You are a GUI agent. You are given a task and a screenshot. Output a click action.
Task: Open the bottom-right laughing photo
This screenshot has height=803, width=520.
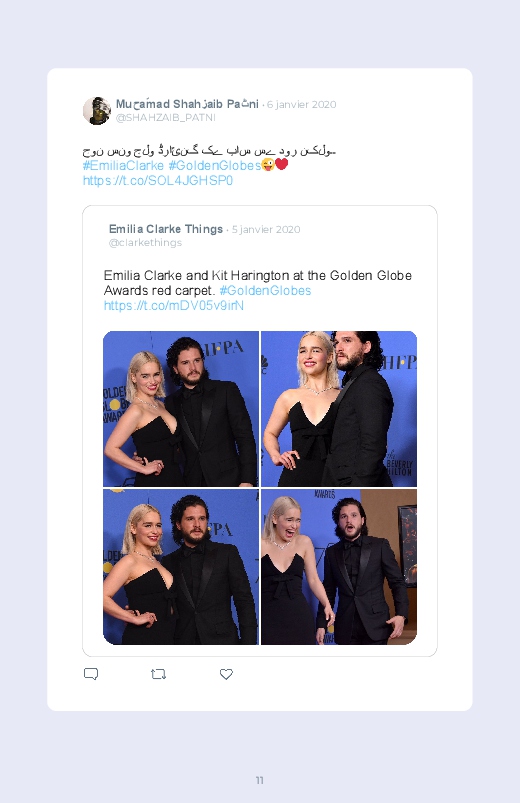[339, 567]
